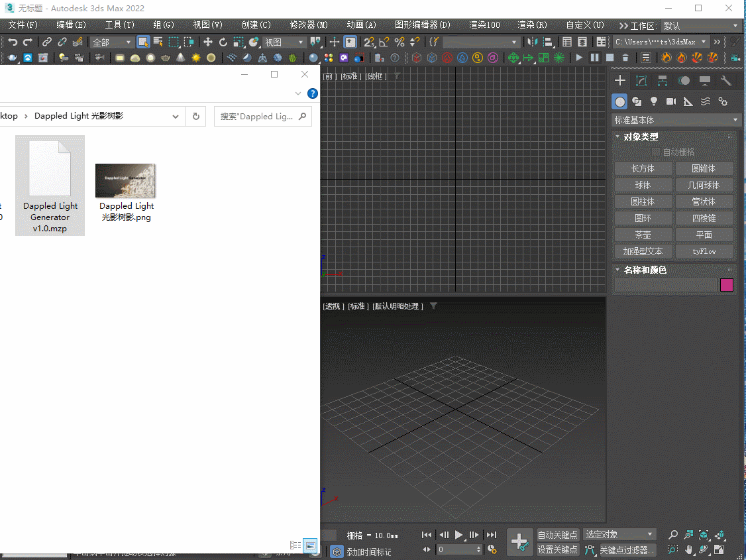Select the Shapes category icon
Image resolution: width=746 pixels, height=560 pixels.
point(637,102)
